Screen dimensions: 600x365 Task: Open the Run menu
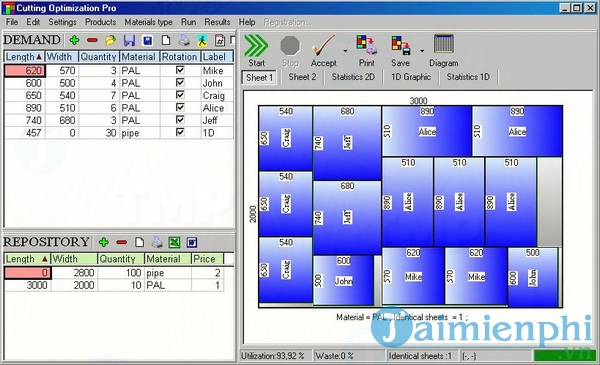(188, 22)
